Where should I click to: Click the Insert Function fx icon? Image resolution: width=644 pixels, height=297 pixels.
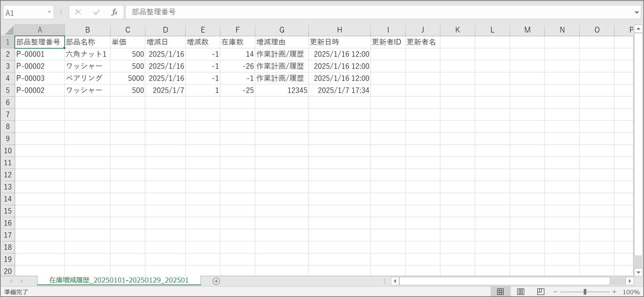point(114,12)
